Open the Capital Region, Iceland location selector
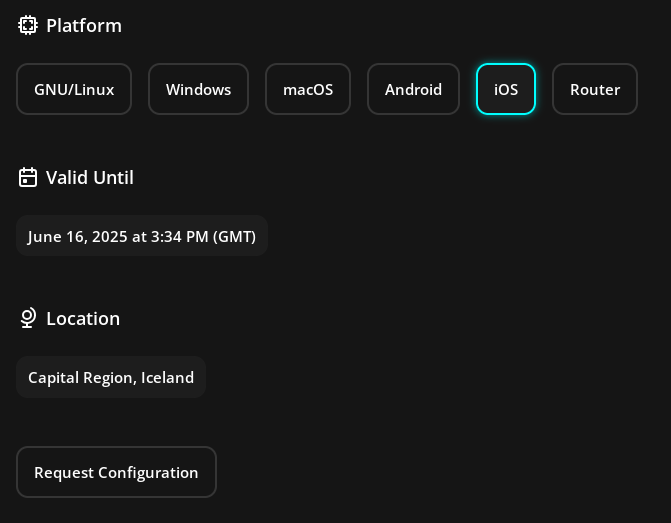 (x=111, y=377)
